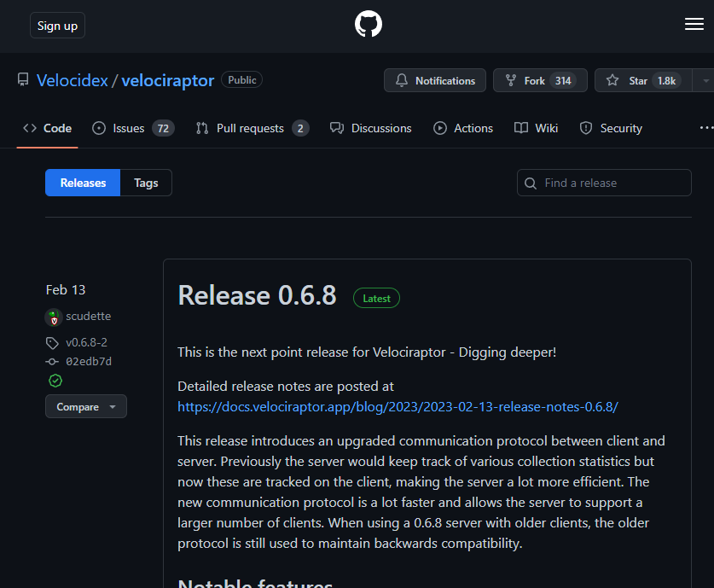Open the Pull requests tab
The width and height of the screenshot is (714, 588).
click(x=253, y=129)
